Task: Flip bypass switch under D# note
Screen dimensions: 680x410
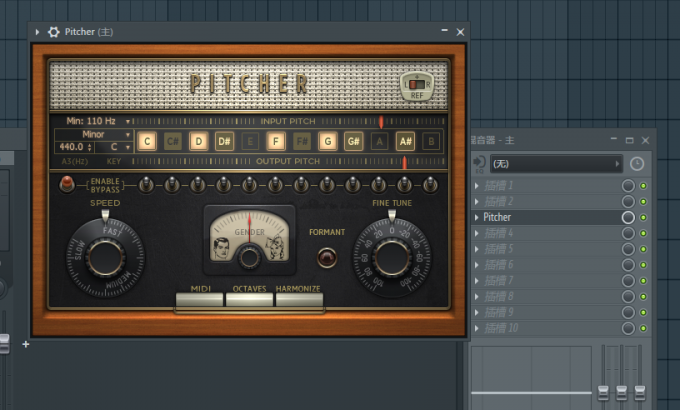Action: 224,185
